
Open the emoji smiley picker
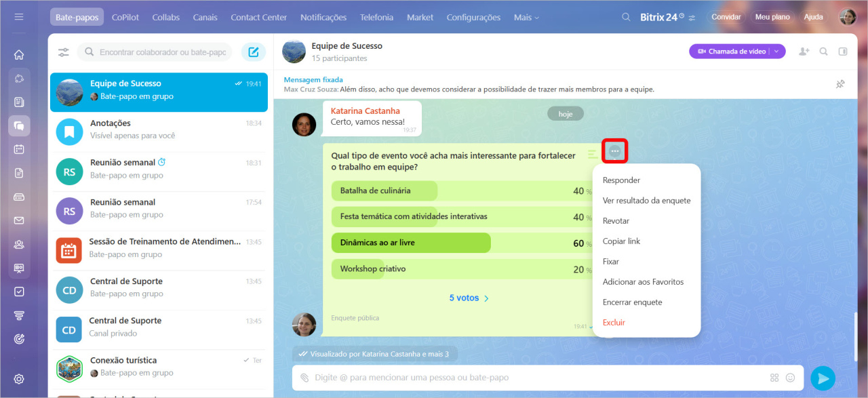click(x=790, y=378)
